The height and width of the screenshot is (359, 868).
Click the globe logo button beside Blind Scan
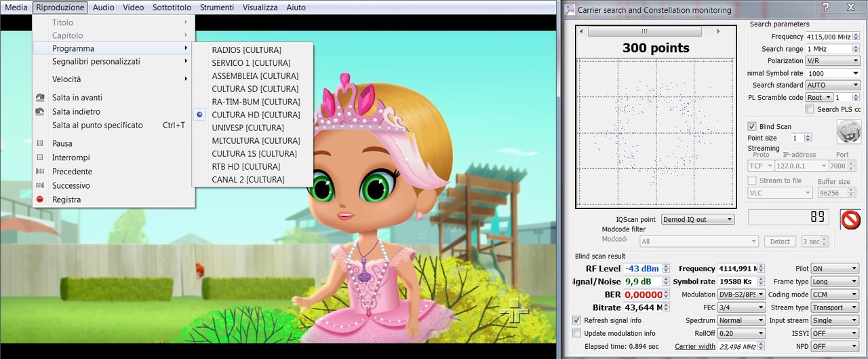click(x=848, y=132)
